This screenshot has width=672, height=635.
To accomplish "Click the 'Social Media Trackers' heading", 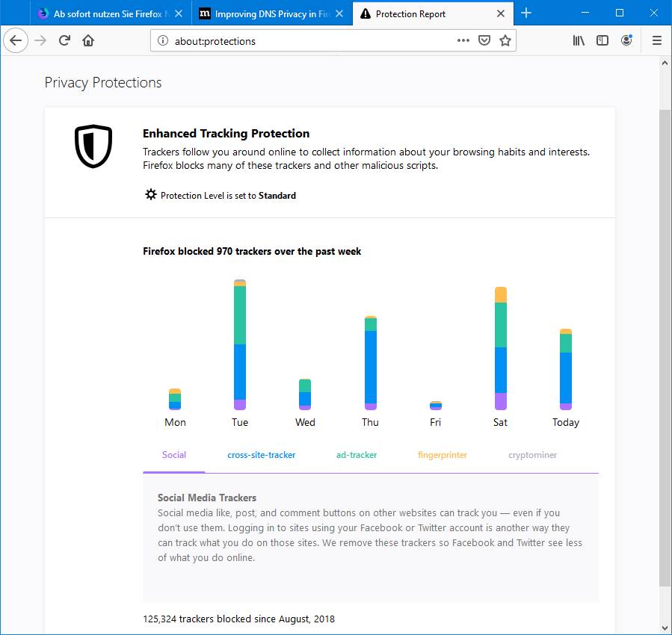I will click(207, 498).
